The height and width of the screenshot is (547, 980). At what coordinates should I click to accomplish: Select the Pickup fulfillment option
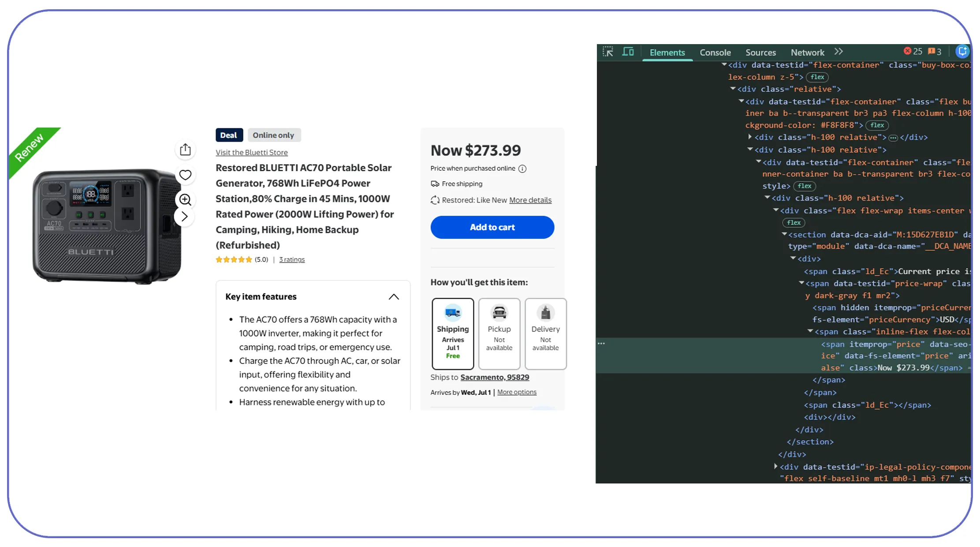(x=499, y=333)
